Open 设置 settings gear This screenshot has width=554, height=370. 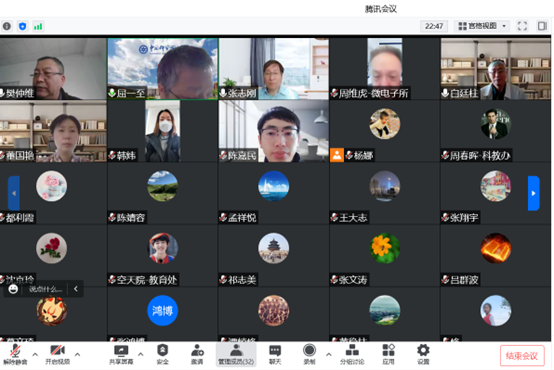pos(423,354)
